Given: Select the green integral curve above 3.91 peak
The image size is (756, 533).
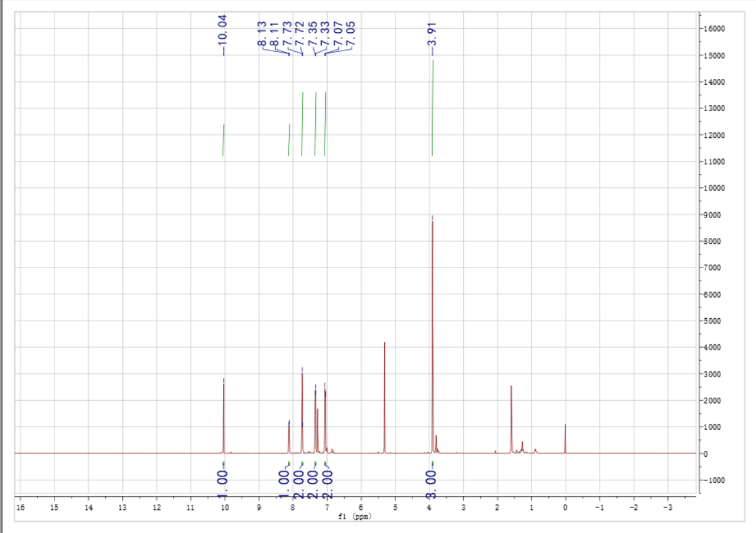Looking at the screenshot, I should 432,108.
